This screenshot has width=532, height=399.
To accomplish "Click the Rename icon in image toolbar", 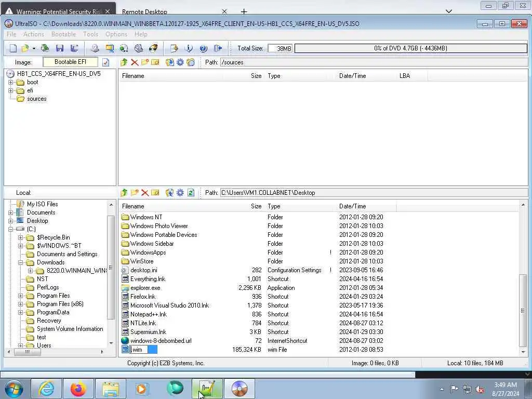I will tap(155, 62).
